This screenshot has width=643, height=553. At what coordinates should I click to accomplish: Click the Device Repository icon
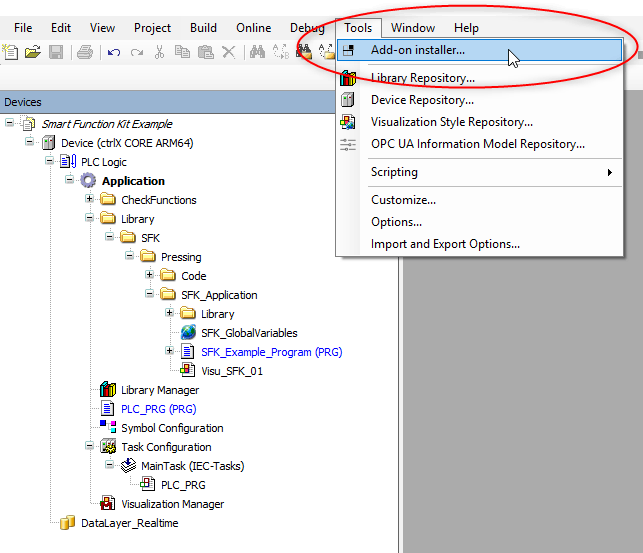coord(348,100)
